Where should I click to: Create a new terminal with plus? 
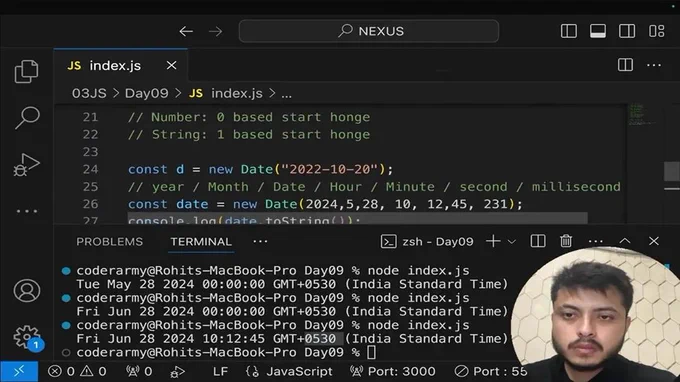point(493,241)
